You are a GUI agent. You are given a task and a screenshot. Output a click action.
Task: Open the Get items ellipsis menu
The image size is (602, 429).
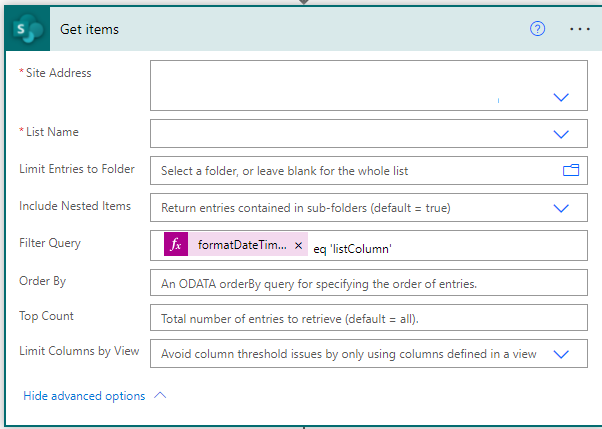pyautogui.click(x=580, y=29)
